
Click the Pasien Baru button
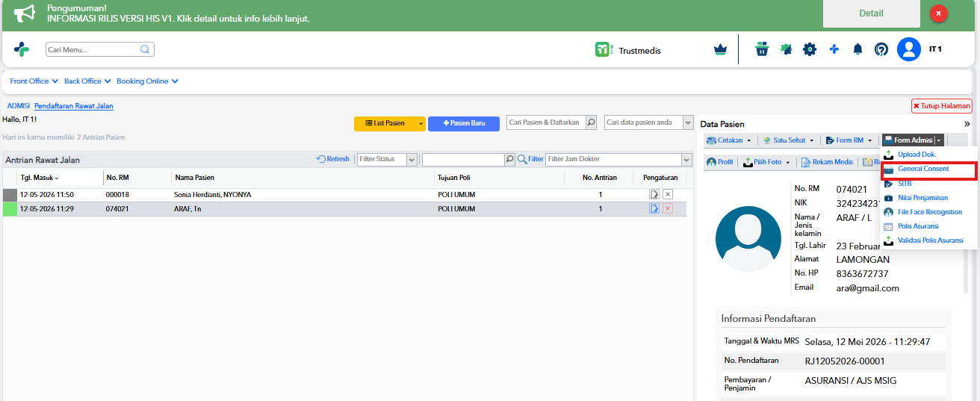[x=464, y=123]
